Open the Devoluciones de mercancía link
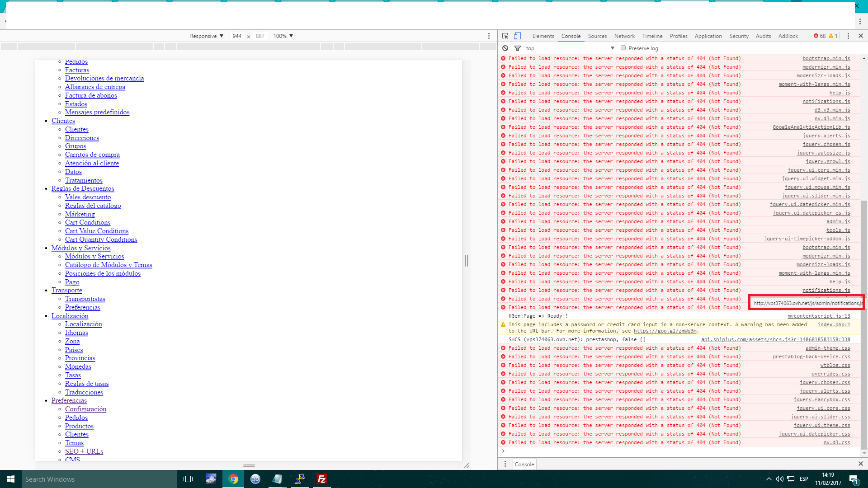 point(104,78)
